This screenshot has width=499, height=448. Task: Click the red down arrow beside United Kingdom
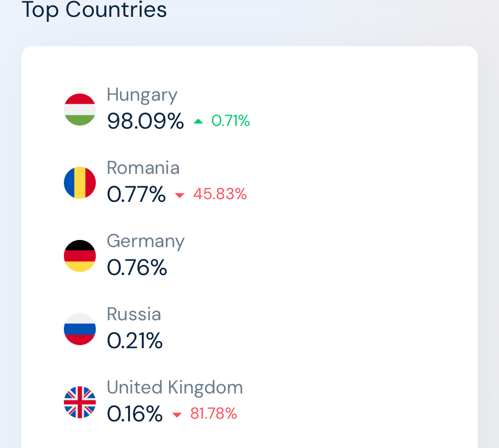click(x=177, y=415)
